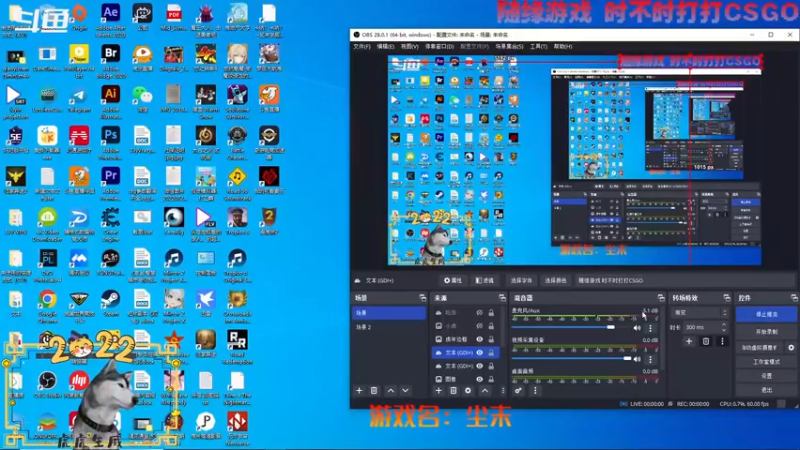The image size is (800, 450).
Task: Click the 滤镜 filters button
Action: 484,281
